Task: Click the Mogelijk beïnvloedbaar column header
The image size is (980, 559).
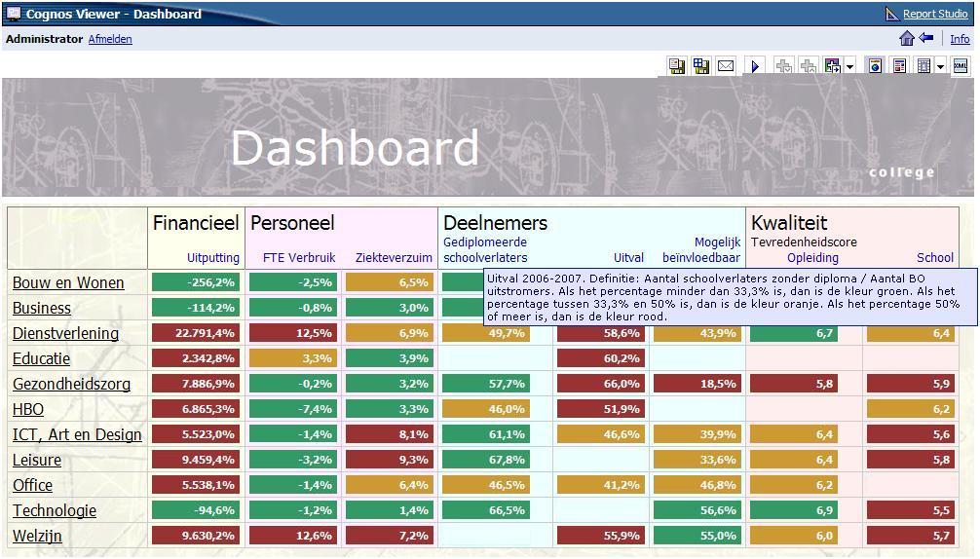Action: pos(701,250)
